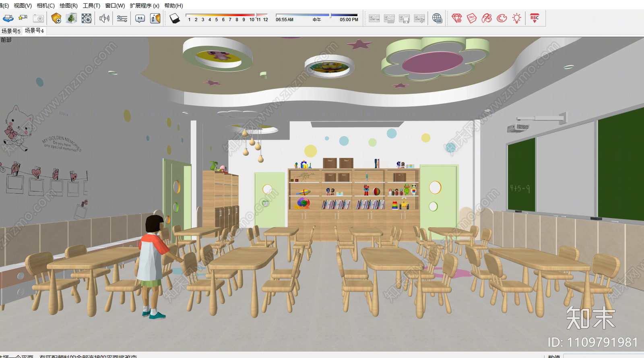Click the camera with star icon
This screenshot has height=358, width=644.
click(23, 18)
